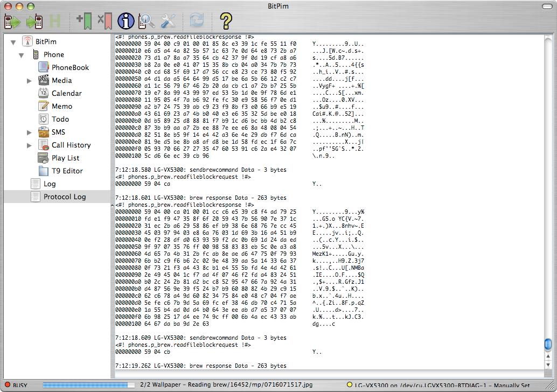Screen dimensions: 557x392
Task: Open the Phone Info blue icon
Action: pos(126,22)
